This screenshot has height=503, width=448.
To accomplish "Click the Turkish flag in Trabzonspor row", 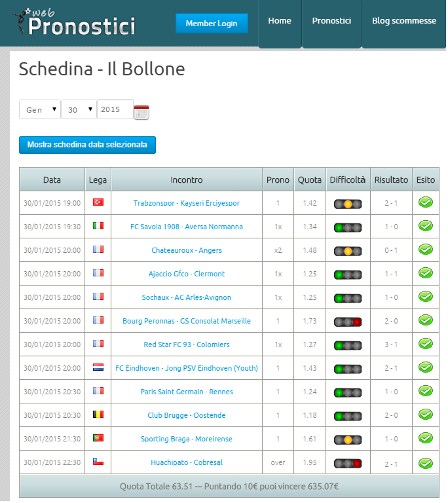I will click(x=98, y=202).
